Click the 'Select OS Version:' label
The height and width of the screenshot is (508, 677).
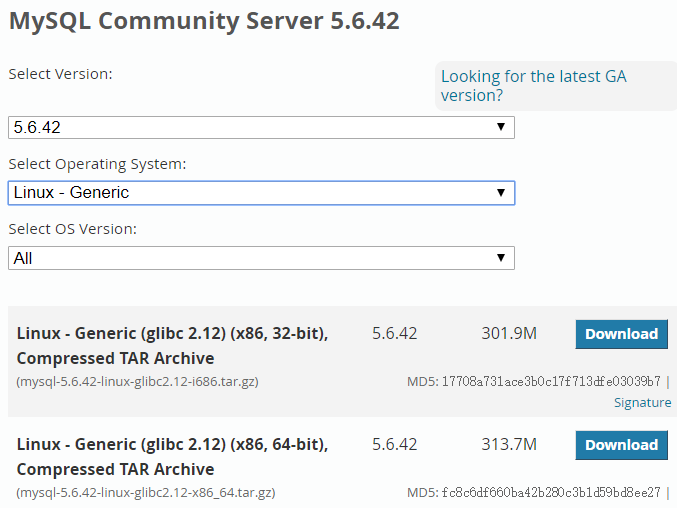(x=73, y=229)
